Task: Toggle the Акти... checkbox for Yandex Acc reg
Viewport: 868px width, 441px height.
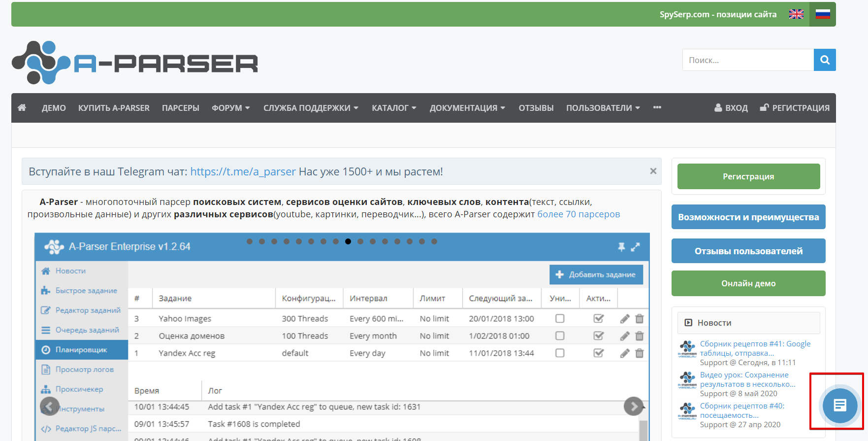Action: pyautogui.click(x=599, y=353)
